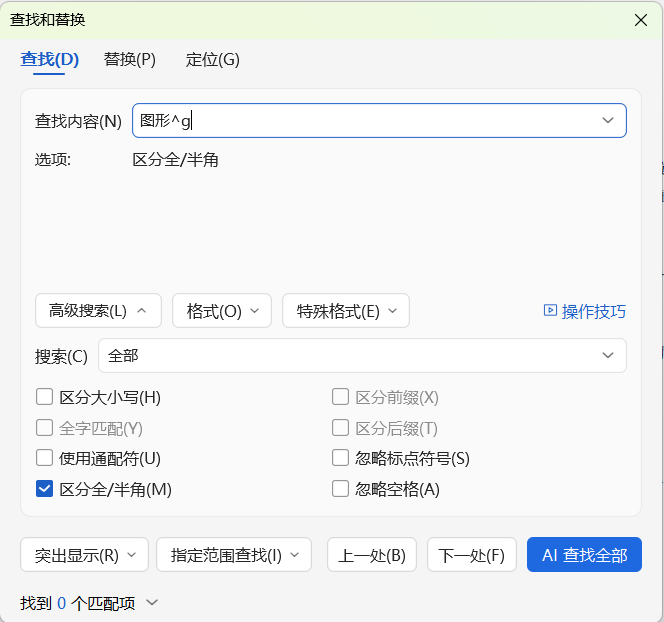Collapse the 高级搜索(L) options
Screen dimensions: 664x622
[98, 311]
